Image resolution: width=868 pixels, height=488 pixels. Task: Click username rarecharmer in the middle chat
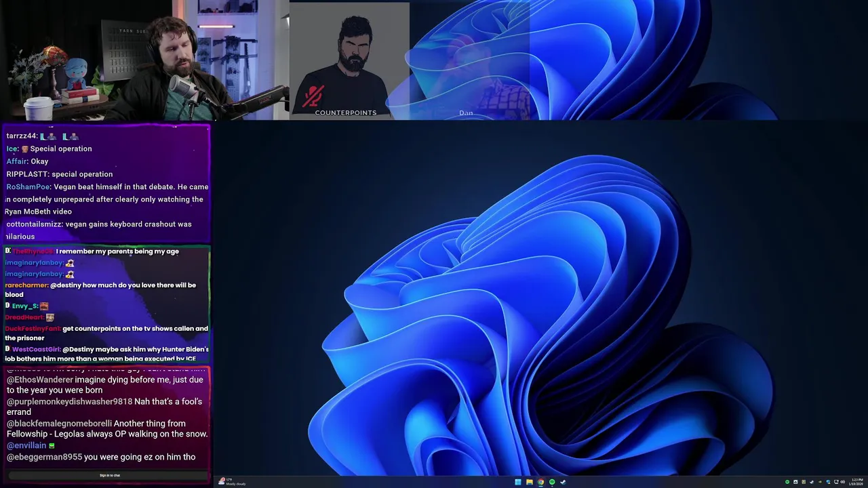pyautogui.click(x=26, y=285)
